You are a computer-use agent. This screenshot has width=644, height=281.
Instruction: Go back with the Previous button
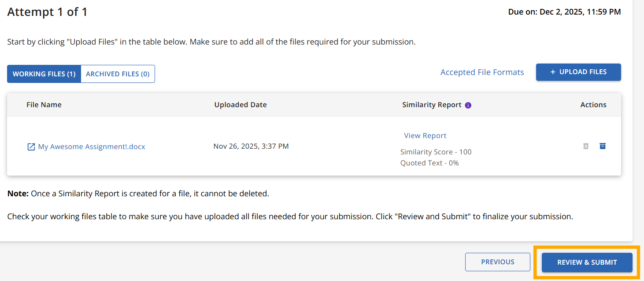(497, 262)
